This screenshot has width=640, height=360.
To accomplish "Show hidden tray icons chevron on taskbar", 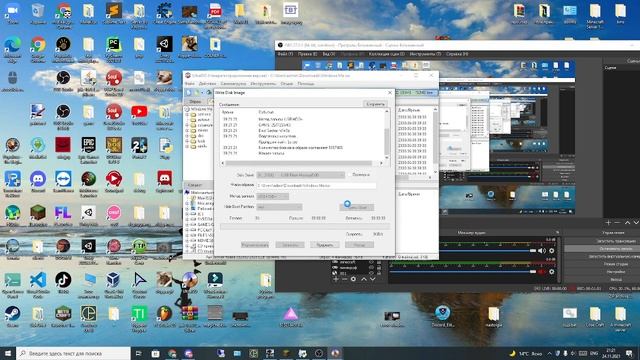I will pos(549,353).
